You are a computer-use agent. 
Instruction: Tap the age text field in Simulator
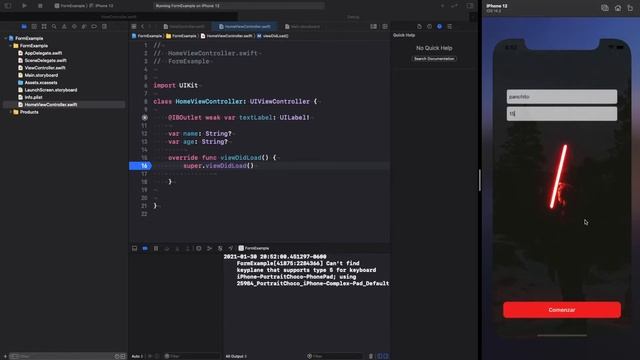(x=562, y=113)
